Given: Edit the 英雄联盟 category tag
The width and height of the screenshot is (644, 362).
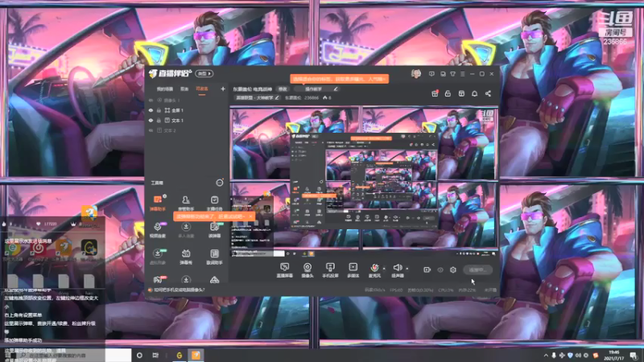Looking at the screenshot, I should pyautogui.click(x=257, y=97).
